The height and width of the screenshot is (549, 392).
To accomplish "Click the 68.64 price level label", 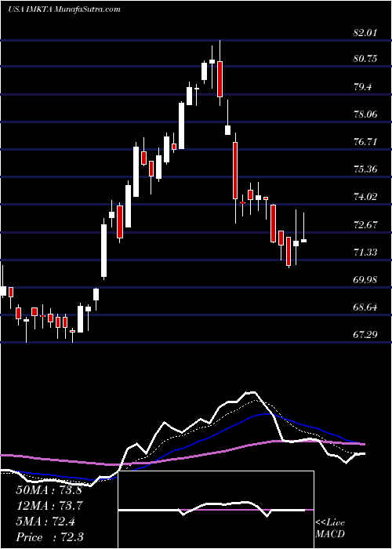I will [365, 307].
